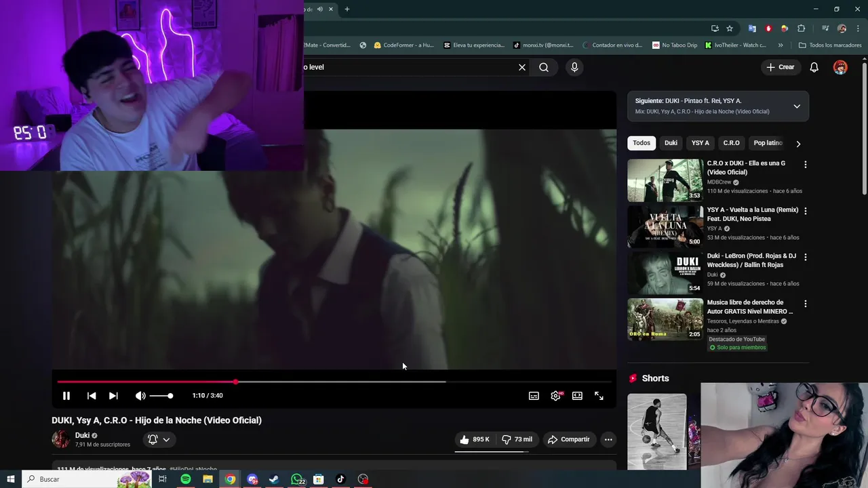868x488 pixels.
Task: Select the Duki filter chip
Action: 671,143
